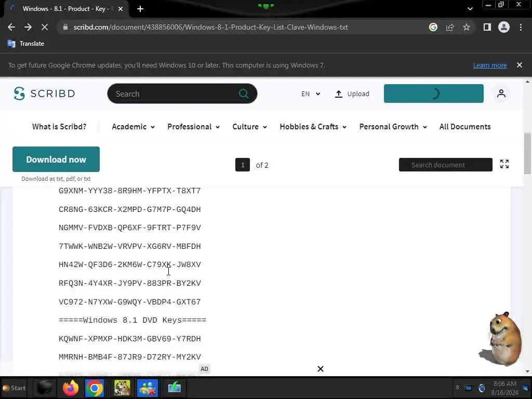Viewport: 532px width, 399px height.
Task: Click key G9XNM-YYY38-8R9HM-YFPTX-T8XT7
Action: coord(129,191)
